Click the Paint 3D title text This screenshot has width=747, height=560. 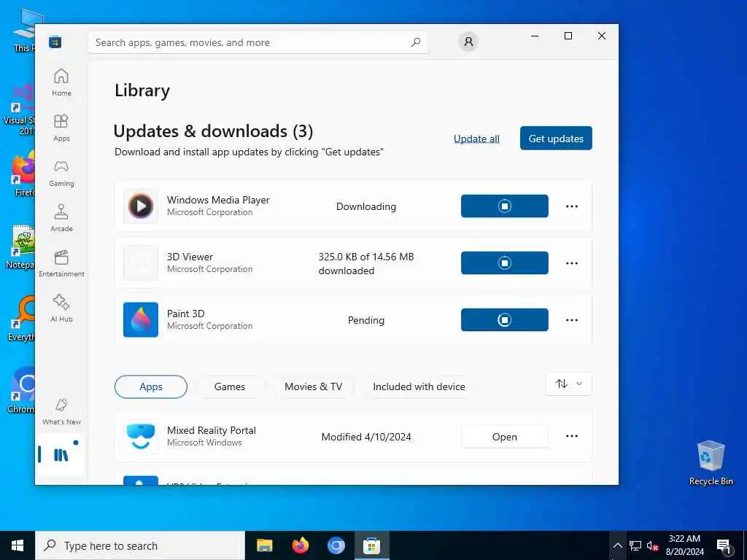click(186, 314)
